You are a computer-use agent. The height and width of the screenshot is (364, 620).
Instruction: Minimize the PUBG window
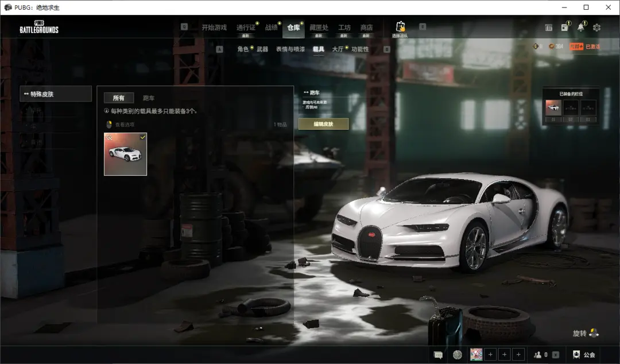(564, 7)
